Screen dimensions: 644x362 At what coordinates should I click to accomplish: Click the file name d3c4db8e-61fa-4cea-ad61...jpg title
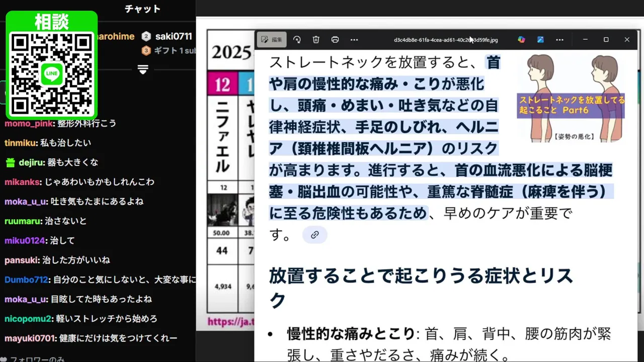pos(446,40)
